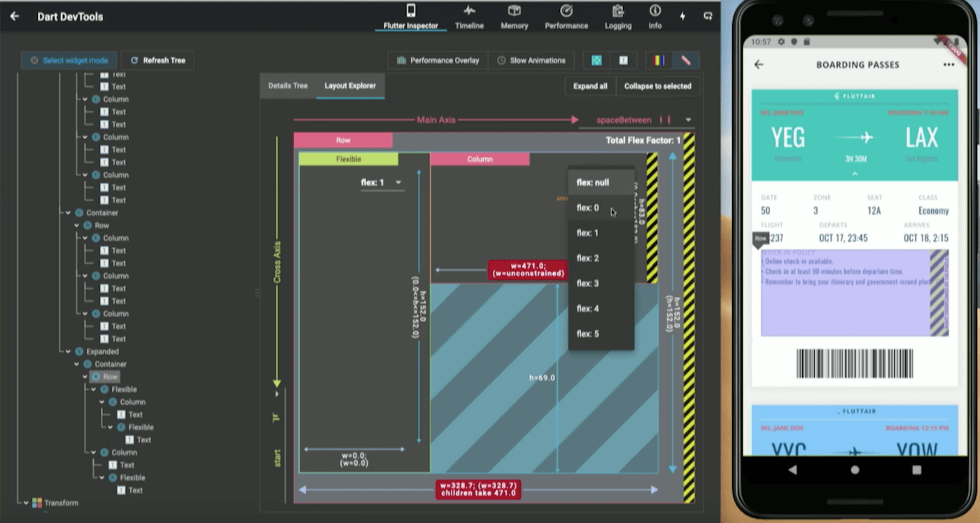Open the Details Tree tab
Image resolution: width=980 pixels, height=523 pixels.
288,85
